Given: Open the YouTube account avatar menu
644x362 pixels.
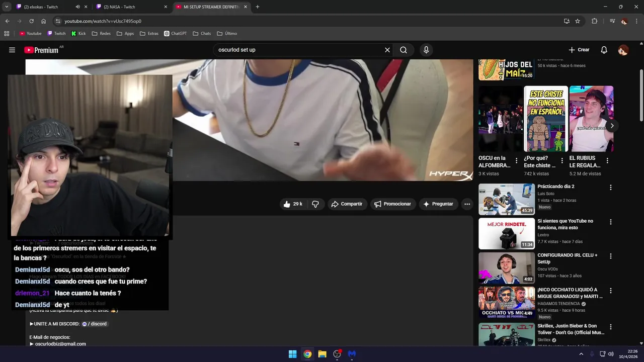Looking at the screenshot, I should (623, 50).
